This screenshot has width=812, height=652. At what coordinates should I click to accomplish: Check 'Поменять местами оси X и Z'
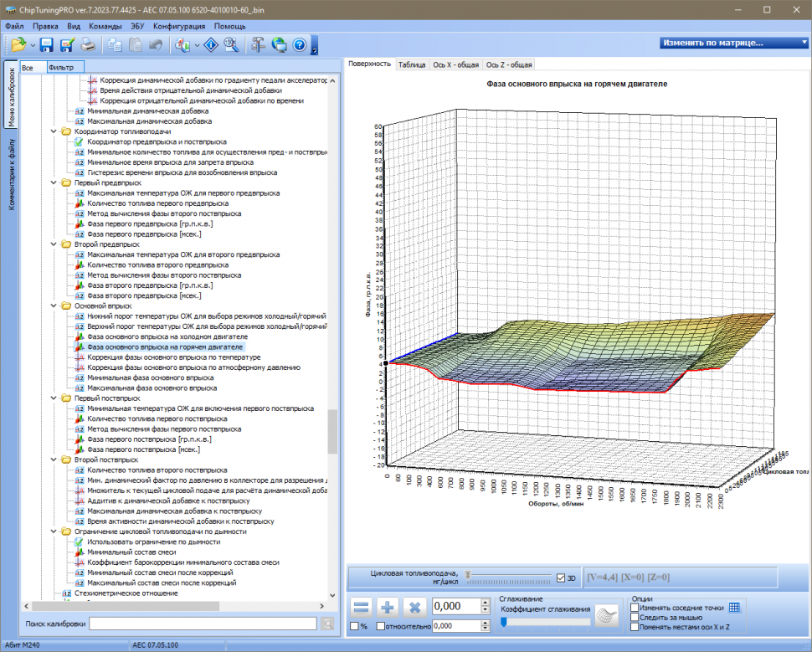(x=635, y=627)
